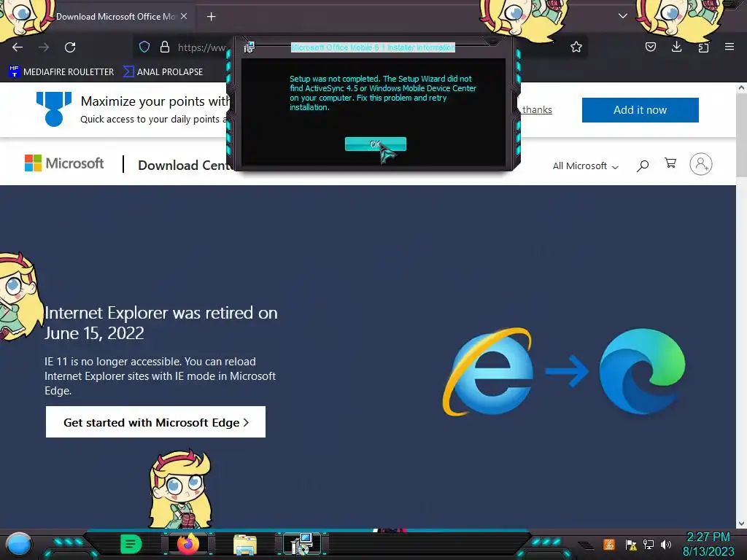Open the Download Center link
This screenshot has width=747, height=560.
pyautogui.click(x=185, y=166)
